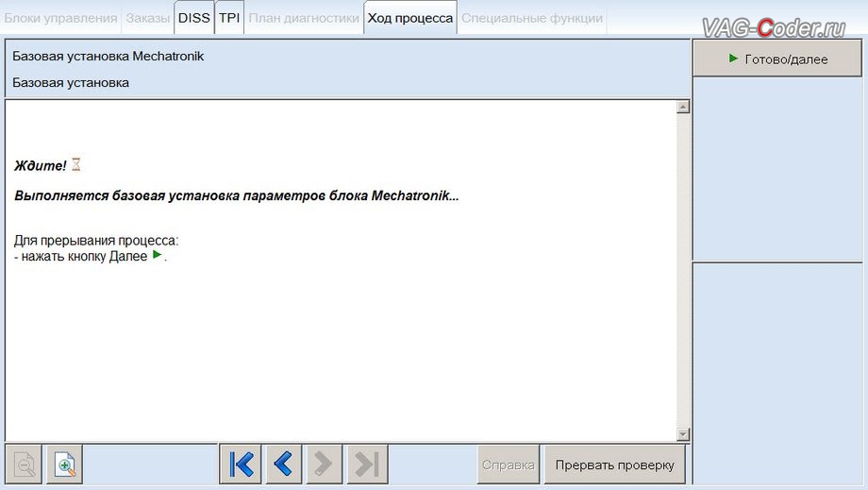Click the 'Базовая установка Mechatronik' heading

coord(108,56)
